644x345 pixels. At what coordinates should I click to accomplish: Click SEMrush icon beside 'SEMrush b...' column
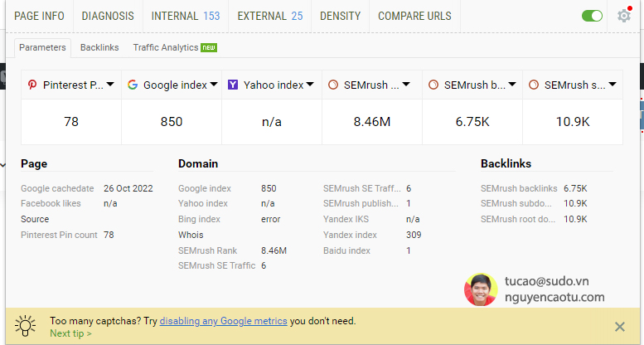[433, 85]
